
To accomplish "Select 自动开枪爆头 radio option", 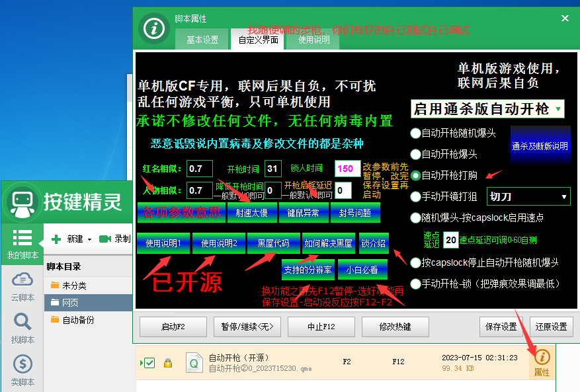I will coord(415,154).
